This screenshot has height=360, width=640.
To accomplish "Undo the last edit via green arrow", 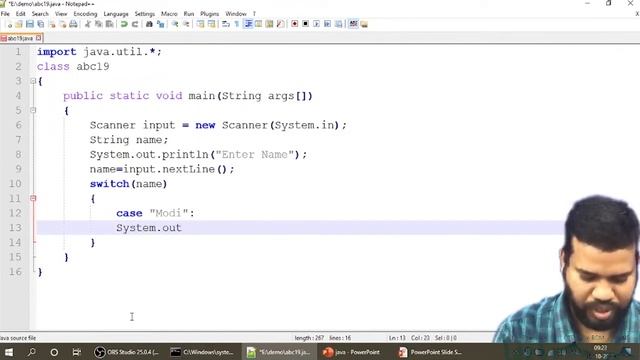I will coord(124,24).
